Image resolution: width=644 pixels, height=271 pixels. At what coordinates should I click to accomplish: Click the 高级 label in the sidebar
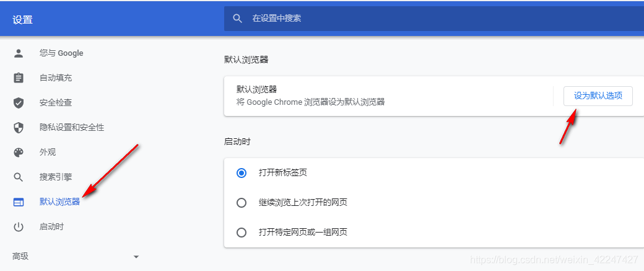pos(20,257)
